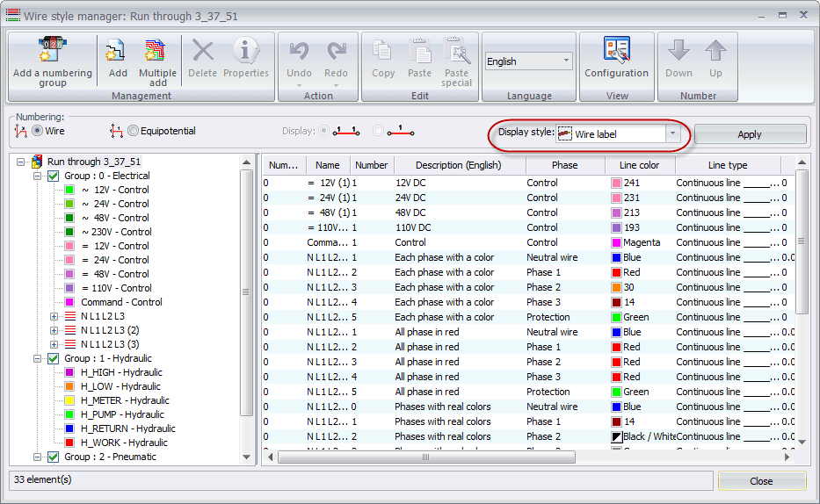
Task: Sort by the Line type column header
Action: 728,165
